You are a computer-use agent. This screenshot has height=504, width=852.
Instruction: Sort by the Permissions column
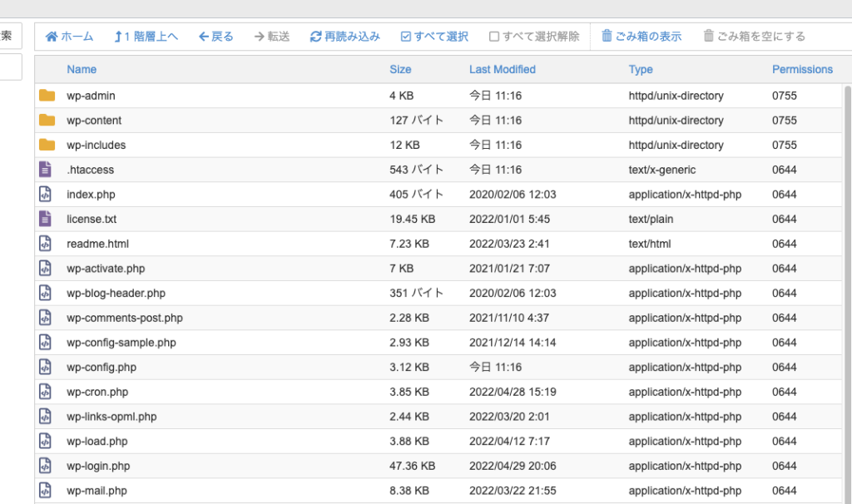pos(802,70)
